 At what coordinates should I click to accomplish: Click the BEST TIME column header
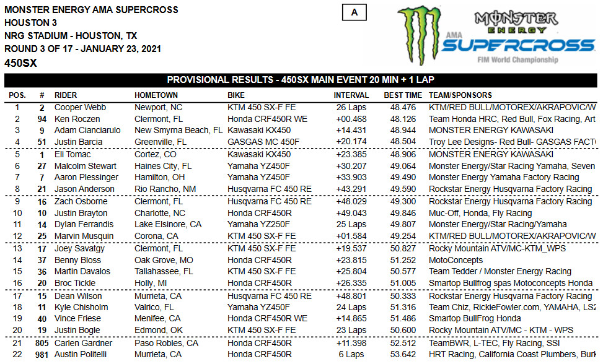(403, 95)
